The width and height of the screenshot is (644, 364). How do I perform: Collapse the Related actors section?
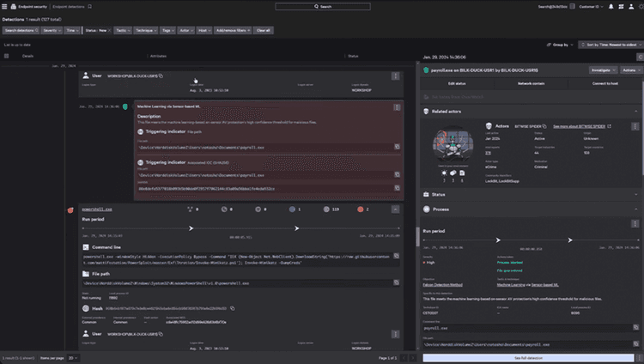tap(635, 112)
